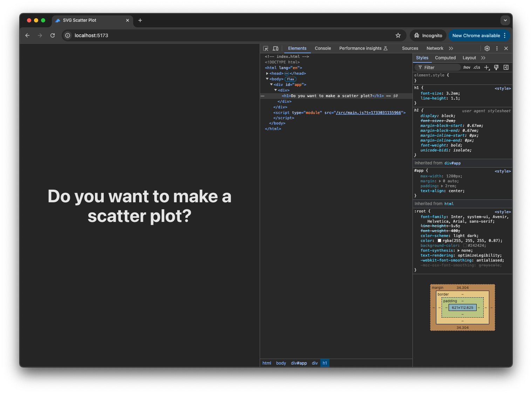Screen dimensions: 532x393
Task: Click the ellipsis badge inside the head tag
Action: [287, 74]
